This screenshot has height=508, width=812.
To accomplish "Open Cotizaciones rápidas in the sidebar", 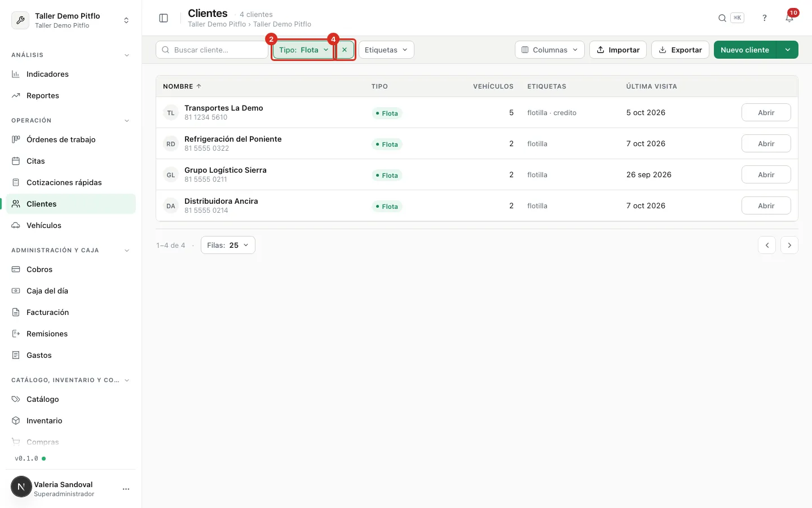I will 71,182.
